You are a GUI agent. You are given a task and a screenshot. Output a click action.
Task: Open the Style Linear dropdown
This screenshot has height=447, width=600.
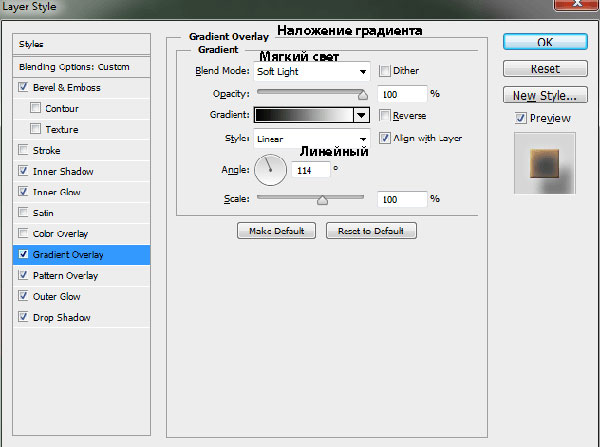(311, 139)
